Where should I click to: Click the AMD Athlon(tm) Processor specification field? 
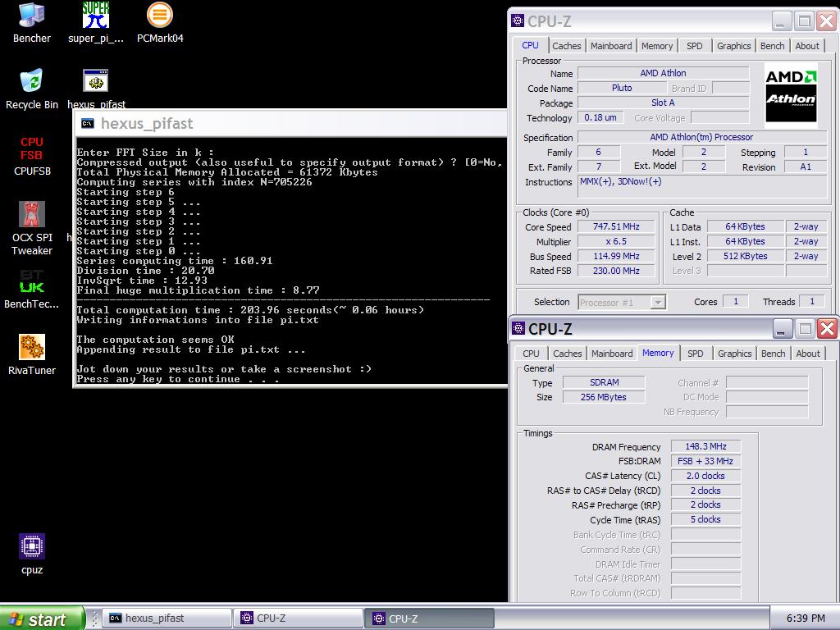tap(702, 138)
